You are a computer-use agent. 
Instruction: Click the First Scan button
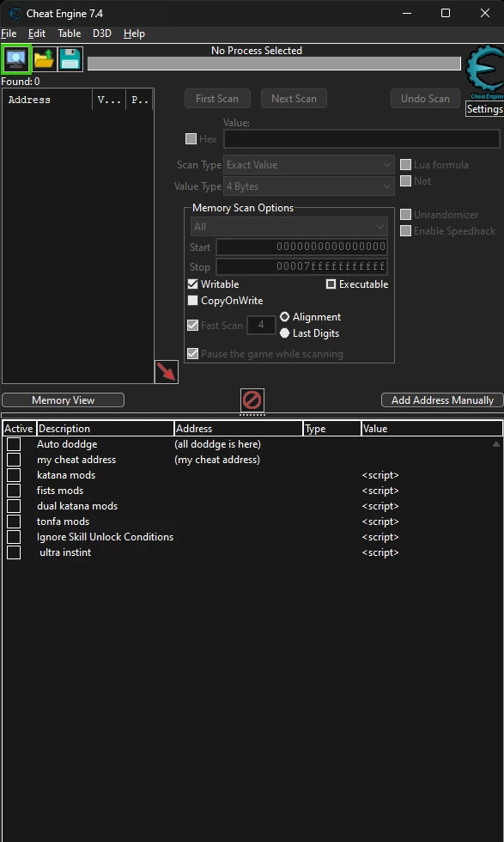pos(217,99)
